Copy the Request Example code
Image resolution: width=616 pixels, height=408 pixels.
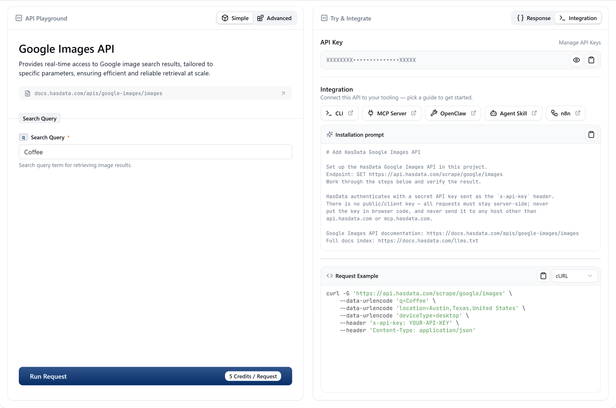[x=543, y=276]
